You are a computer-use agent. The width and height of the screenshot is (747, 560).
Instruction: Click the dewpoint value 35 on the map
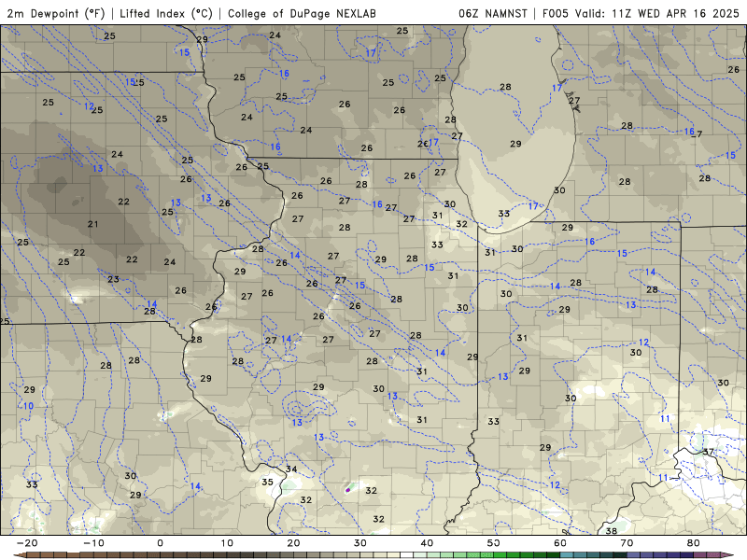[x=267, y=482]
